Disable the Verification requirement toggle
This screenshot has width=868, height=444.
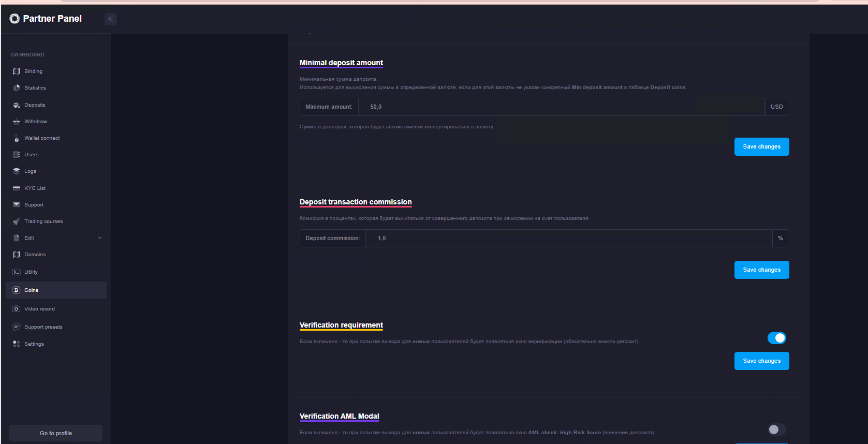(776, 338)
